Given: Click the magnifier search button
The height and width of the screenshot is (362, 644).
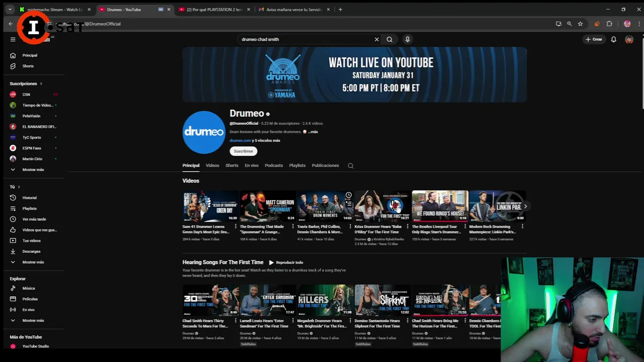Looking at the screenshot, I should click(x=389, y=39).
